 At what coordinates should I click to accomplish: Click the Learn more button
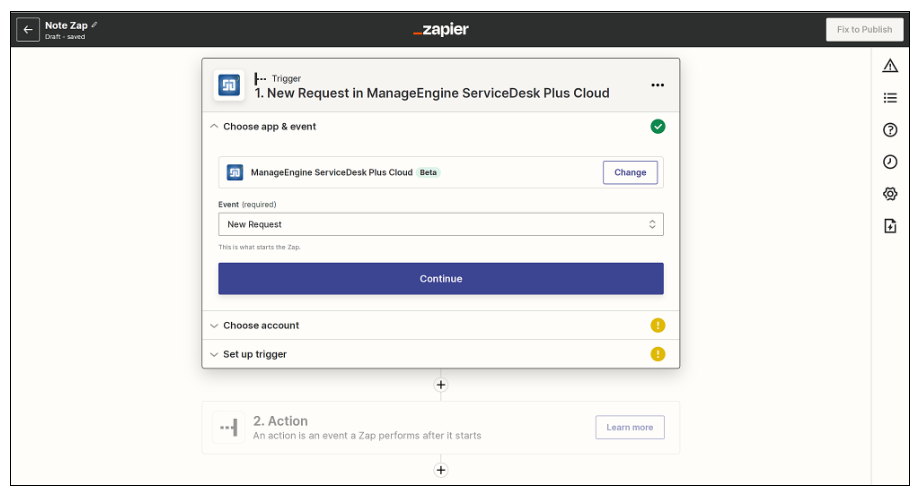[629, 427]
